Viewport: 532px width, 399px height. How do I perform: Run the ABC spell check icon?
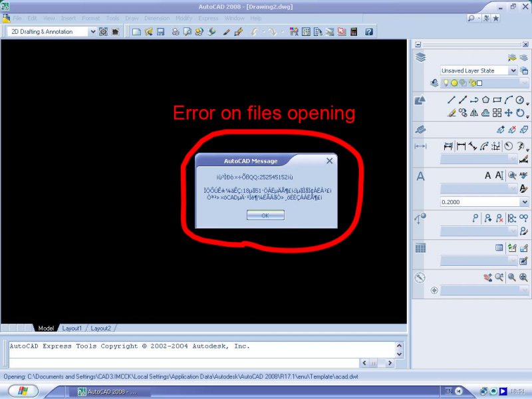[523, 175]
